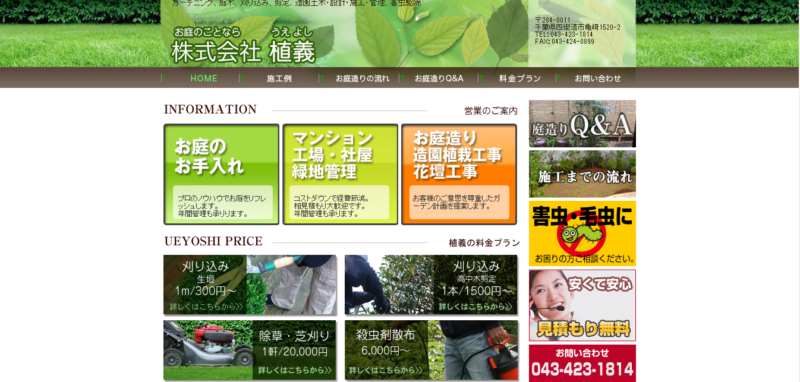Open マンション工場・社屋 緑地管理 panel

tap(340, 174)
